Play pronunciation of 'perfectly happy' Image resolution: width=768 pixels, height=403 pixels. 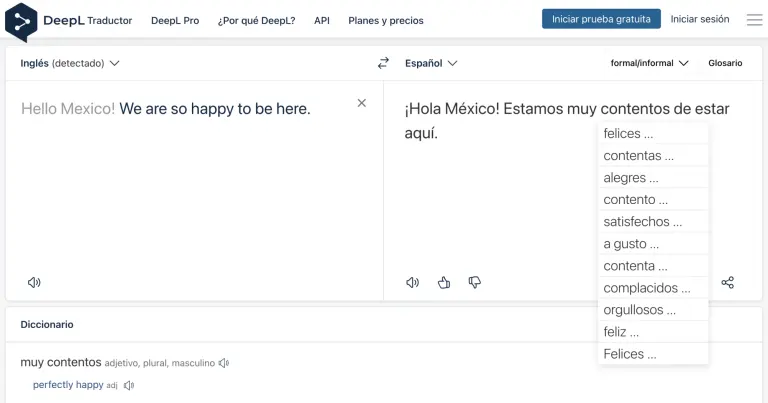[129, 385]
